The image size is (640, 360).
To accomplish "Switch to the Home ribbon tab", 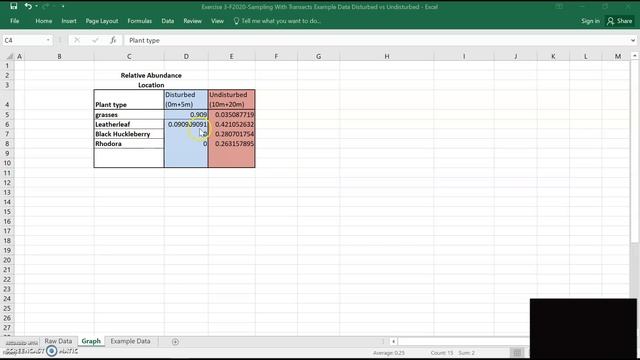I will [44, 21].
